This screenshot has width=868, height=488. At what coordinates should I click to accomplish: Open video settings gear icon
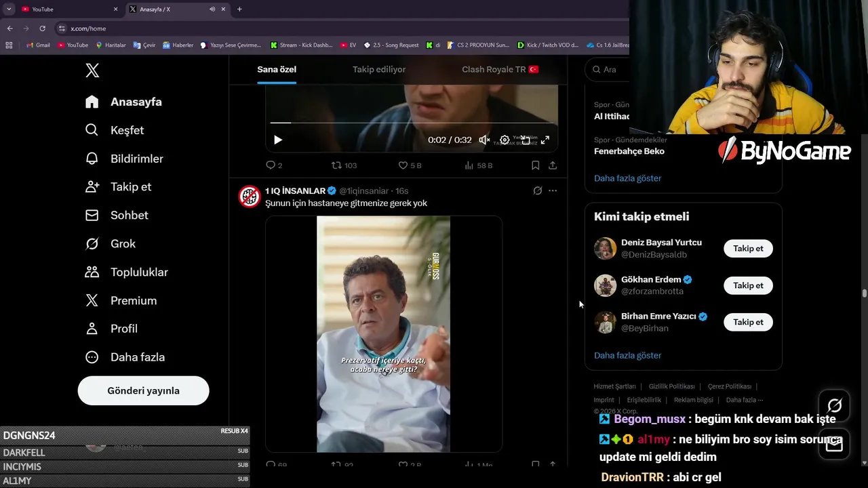click(505, 140)
